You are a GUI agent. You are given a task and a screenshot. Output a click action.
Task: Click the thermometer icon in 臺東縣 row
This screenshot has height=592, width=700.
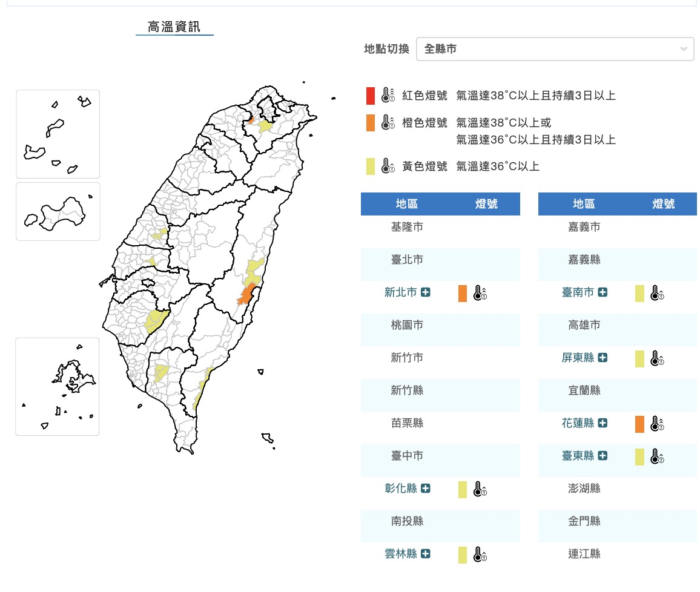657,456
